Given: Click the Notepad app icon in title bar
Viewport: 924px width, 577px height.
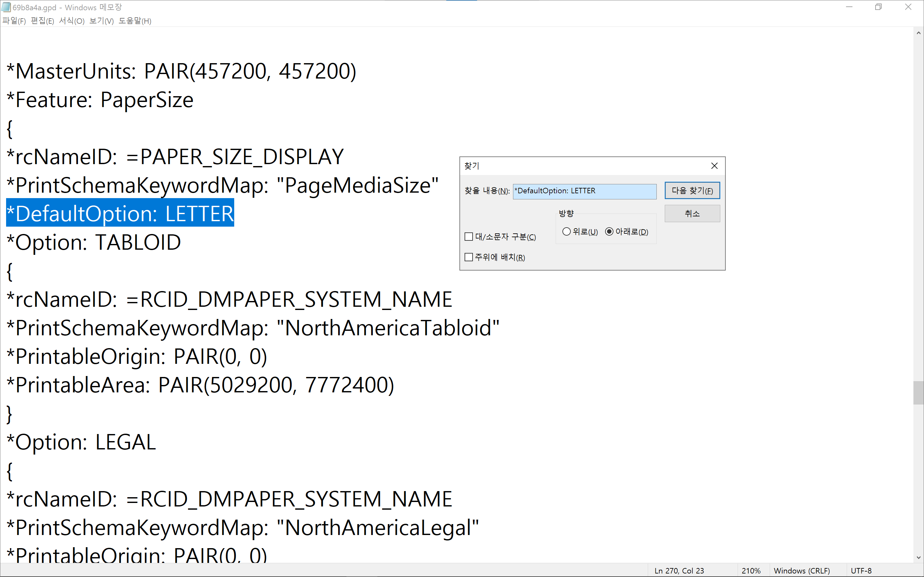Looking at the screenshot, I should point(6,7).
